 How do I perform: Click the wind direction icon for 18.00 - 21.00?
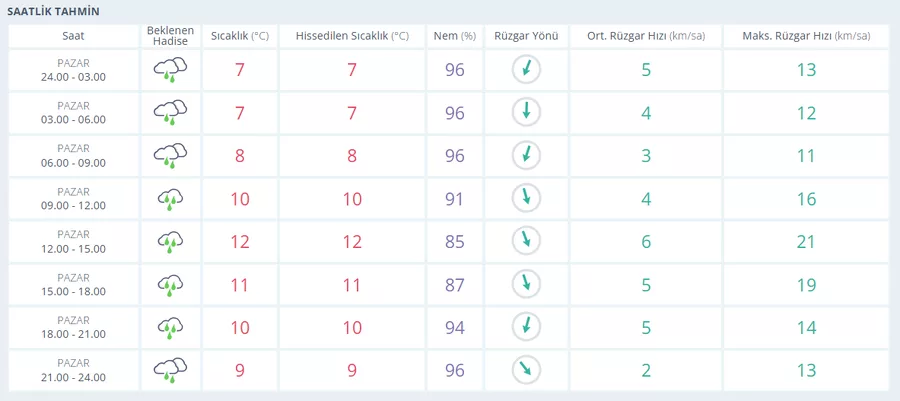pos(525,327)
